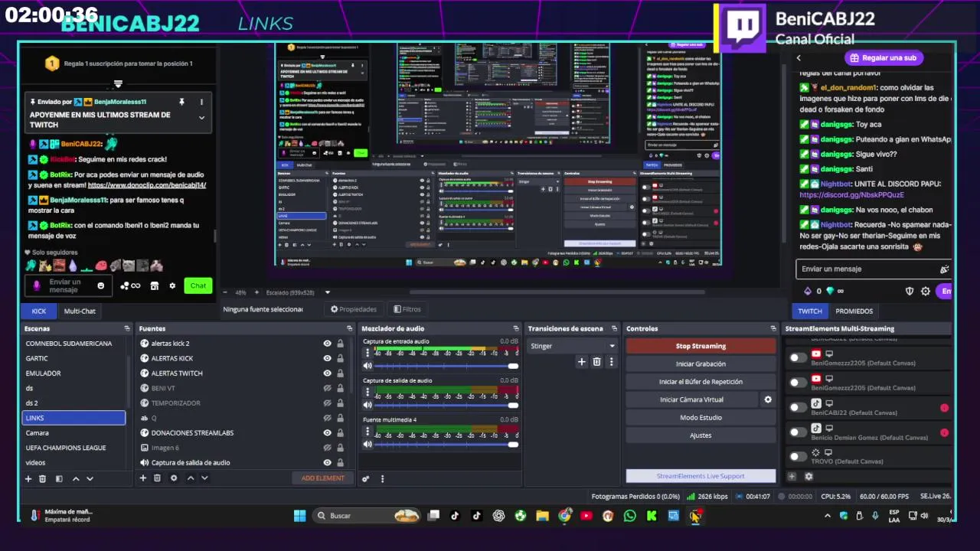
Task: Switch to PROMIEDOS tab
Action: [854, 311]
